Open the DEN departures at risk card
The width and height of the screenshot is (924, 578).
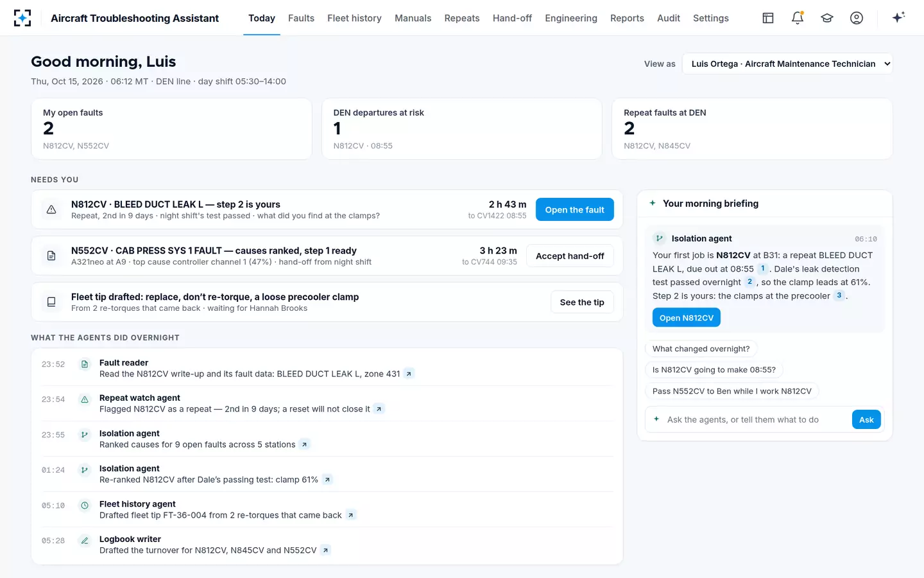pyautogui.click(x=462, y=128)
